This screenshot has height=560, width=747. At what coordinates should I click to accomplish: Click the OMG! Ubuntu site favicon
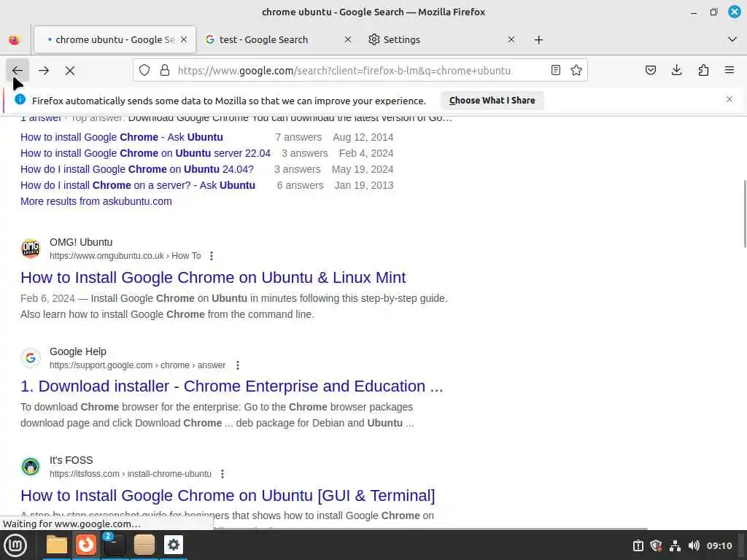click(31, 249)
